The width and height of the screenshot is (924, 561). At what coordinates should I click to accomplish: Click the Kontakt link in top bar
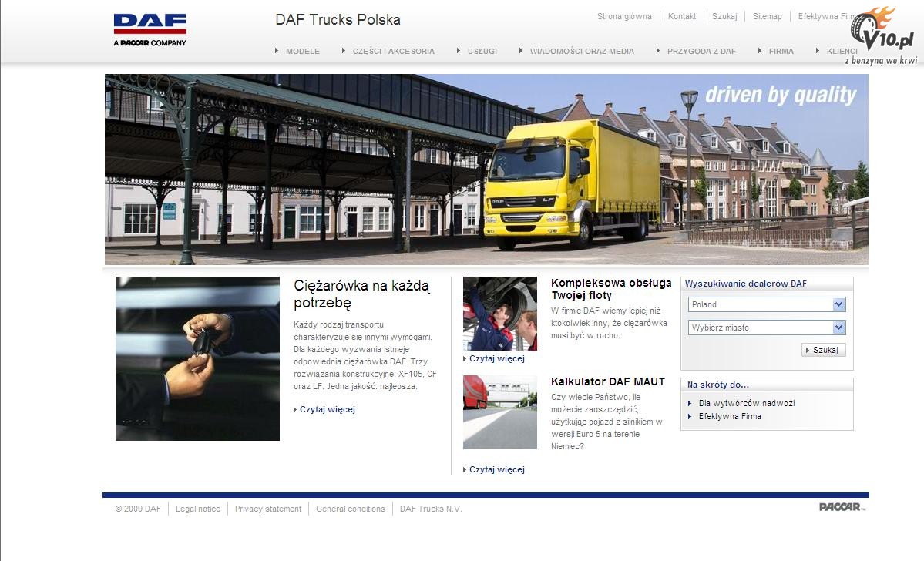pyautogui.click(x=681, y=16)
